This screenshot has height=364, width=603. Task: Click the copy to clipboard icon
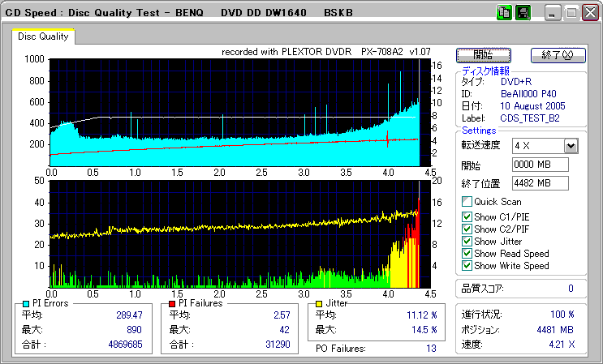(x=504, y=13)
